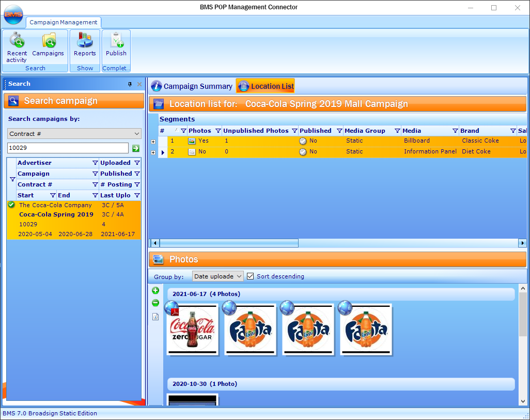Click the photo info document icon

[155, 317]
